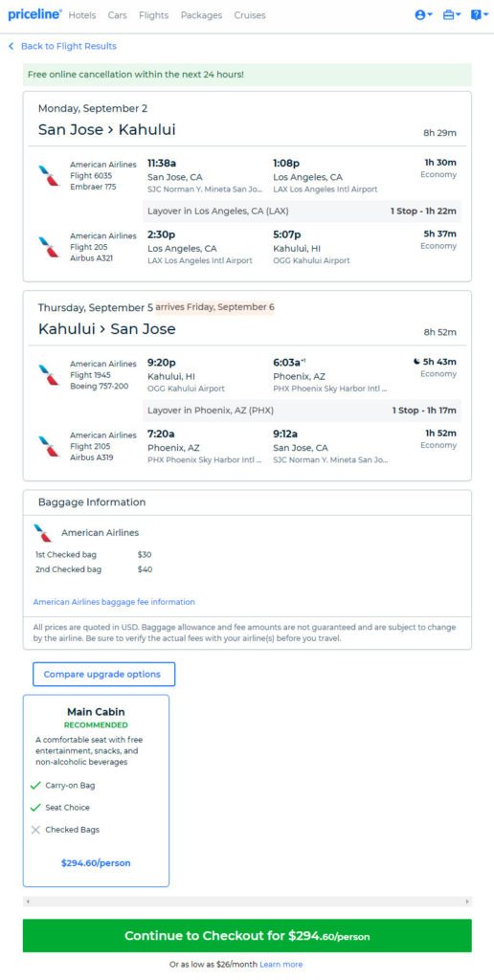
Task: Continue to Checkout for $294.60/person
Action: 247,936
